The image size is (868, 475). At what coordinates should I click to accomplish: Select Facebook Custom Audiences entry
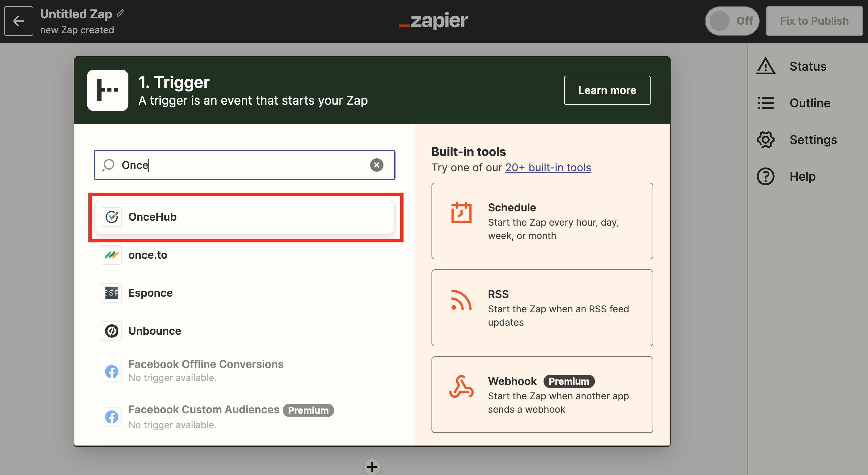point(244,417)
